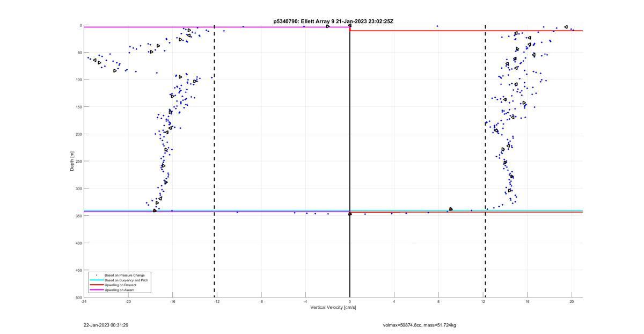Click the depth axis tick label '350'
This screenshot has height=334, width=644.
point(78,216)
